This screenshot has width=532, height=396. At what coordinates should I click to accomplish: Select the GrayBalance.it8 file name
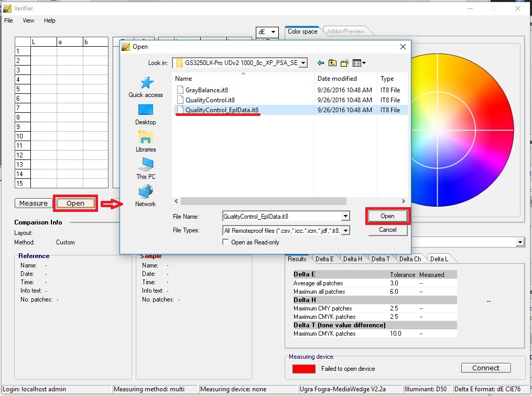207,90
